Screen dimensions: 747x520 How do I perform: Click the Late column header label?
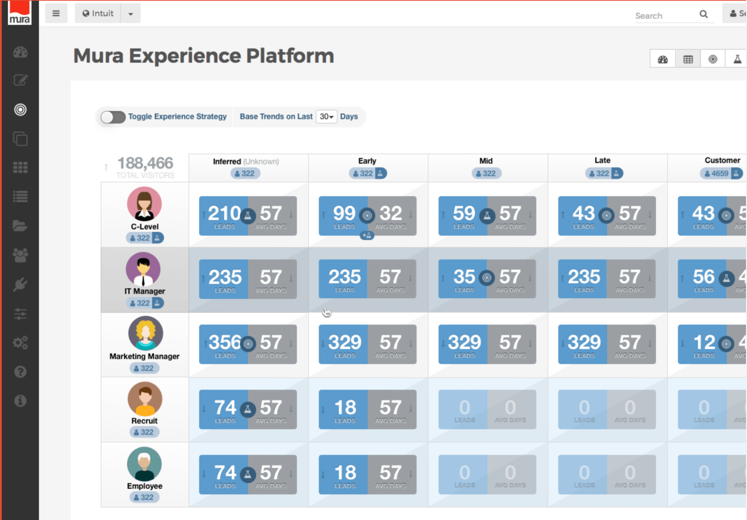point(603,160)
